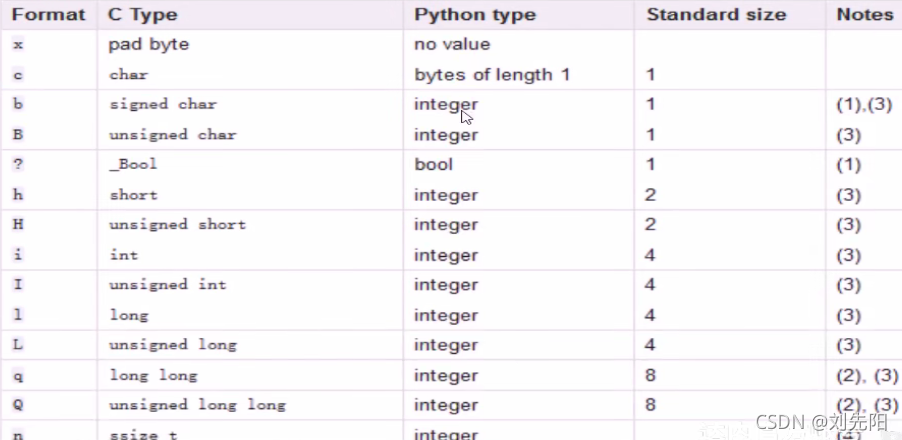The height and width of the screenshot is (440, 902).
Task: Click the Standard size column header
Action: pyautogui.click(x=716, y=15)
